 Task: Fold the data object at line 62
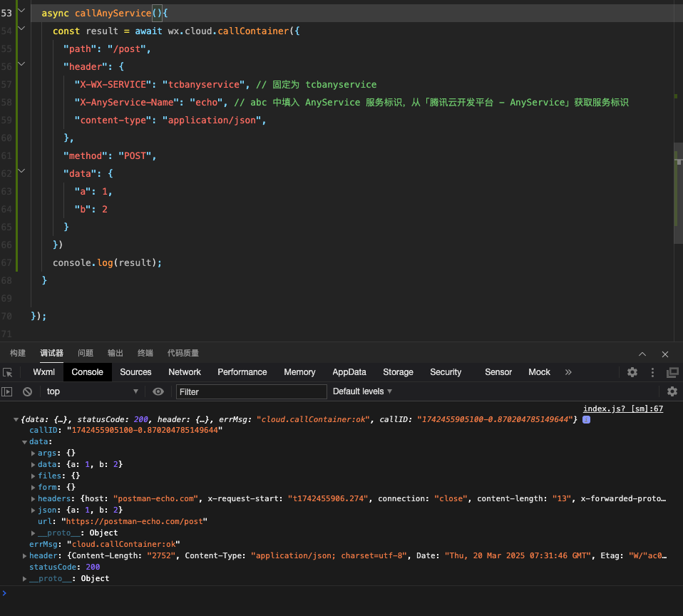coord(21,171)
